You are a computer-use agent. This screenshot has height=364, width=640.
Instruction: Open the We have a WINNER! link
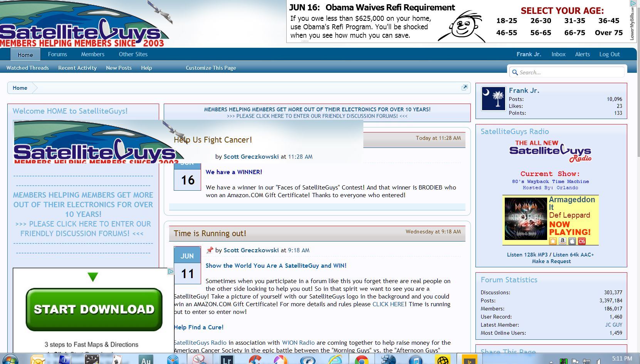point(234,172)
